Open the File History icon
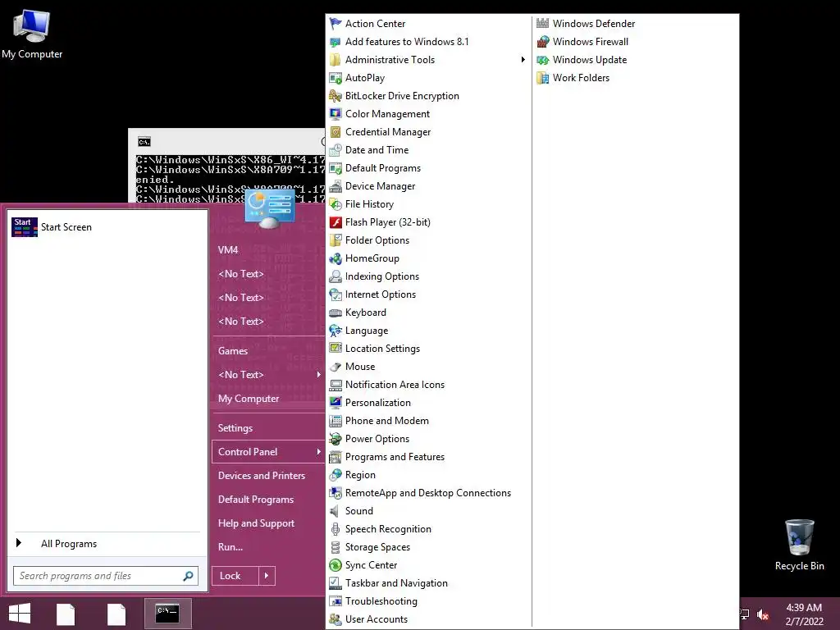This screenshot has height=630, width=840. (x=336, y=204)
